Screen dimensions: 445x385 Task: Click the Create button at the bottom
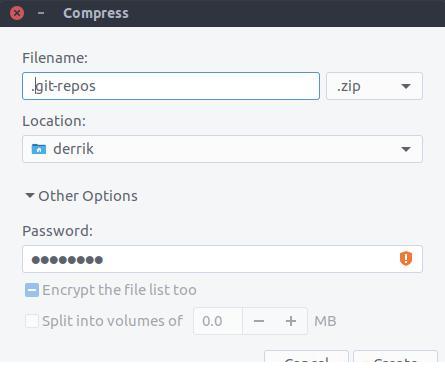395,357
